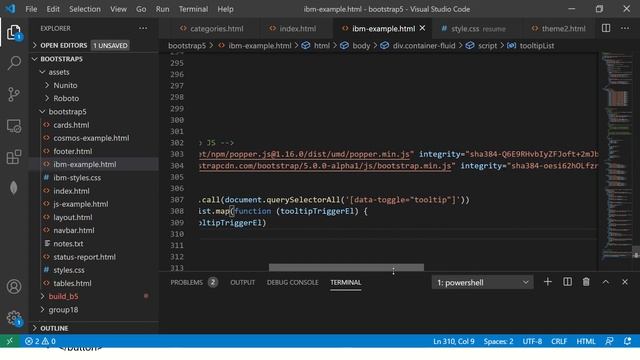Screen dimensions: 640x360
Task: Open Manage gear icon
Action: pos(14,318)
